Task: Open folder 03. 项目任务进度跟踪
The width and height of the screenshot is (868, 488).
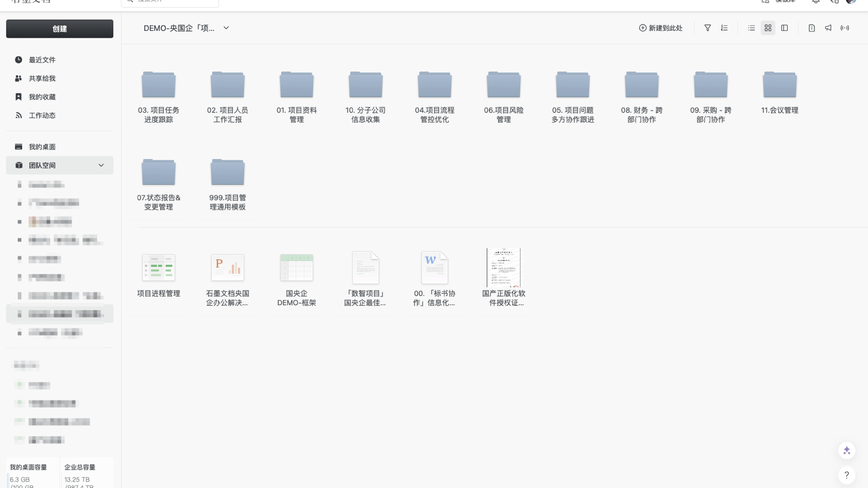Action: point(158,97)
